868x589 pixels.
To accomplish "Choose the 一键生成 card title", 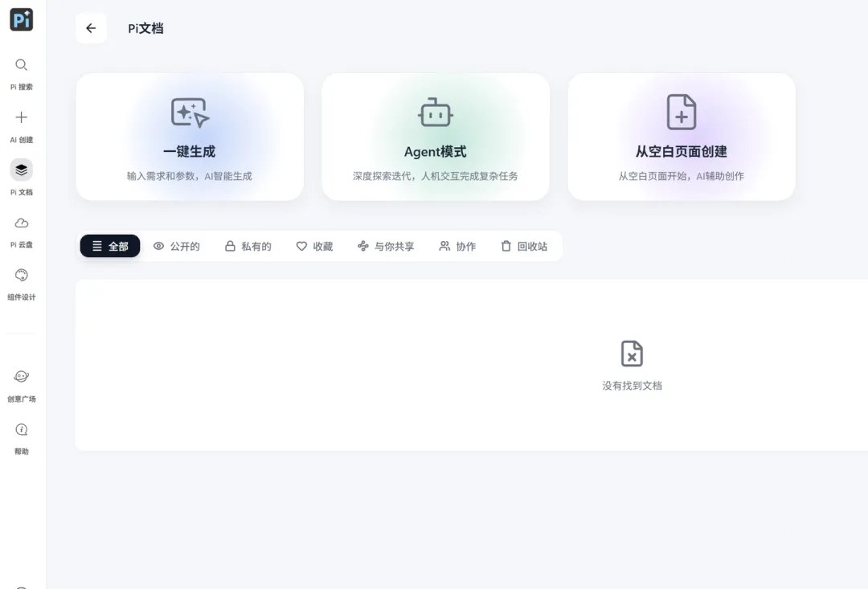I will click(190, 152).
